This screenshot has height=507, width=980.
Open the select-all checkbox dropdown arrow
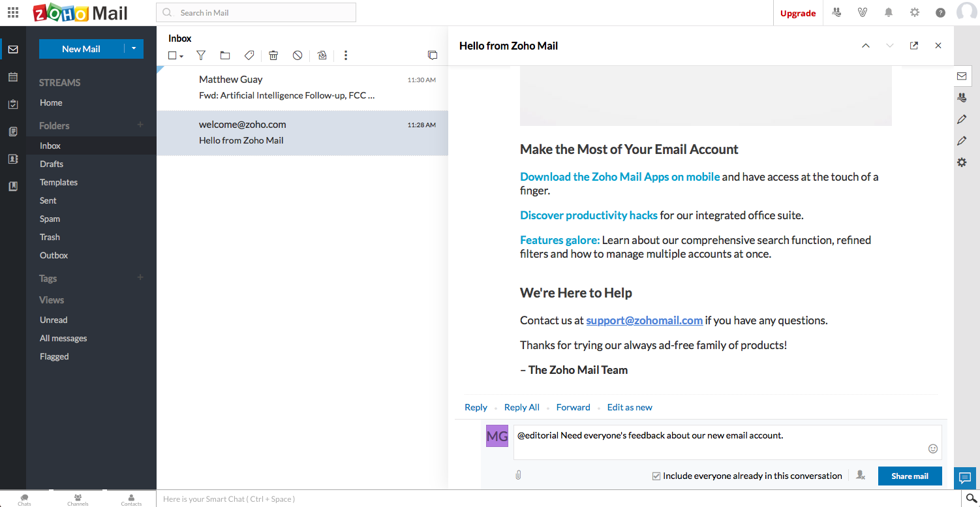(181, 56)
